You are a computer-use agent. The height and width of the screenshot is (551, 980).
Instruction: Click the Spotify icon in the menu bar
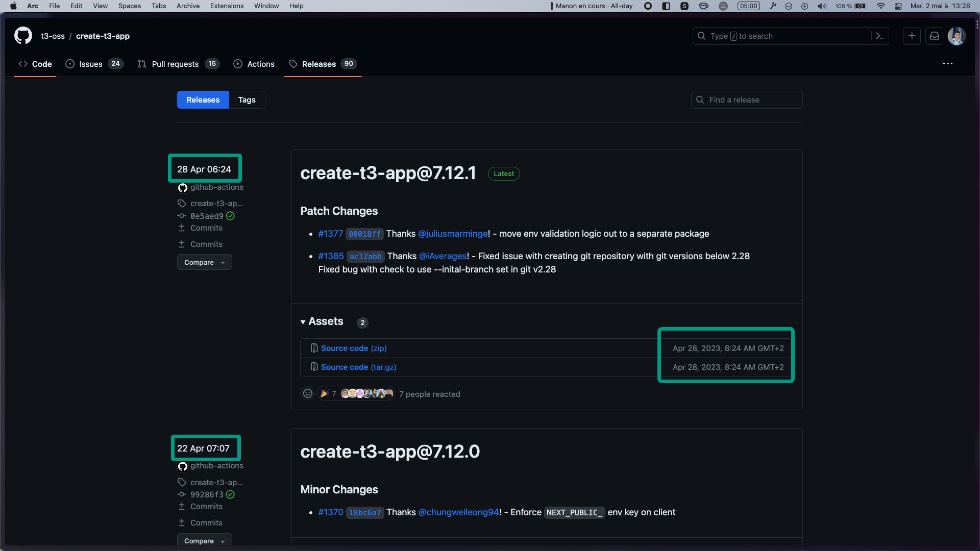[685, 6]
